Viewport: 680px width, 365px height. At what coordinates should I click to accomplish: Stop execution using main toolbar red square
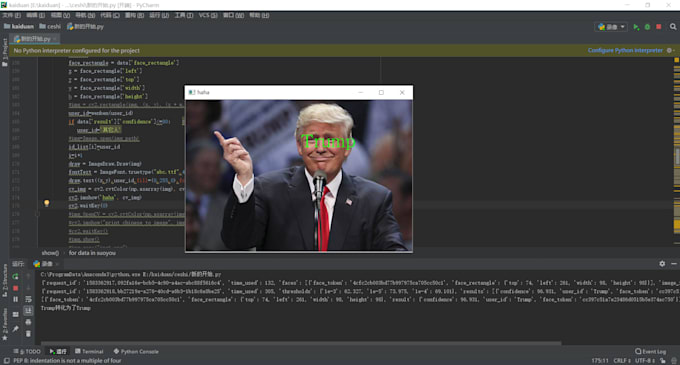(659, 27)
